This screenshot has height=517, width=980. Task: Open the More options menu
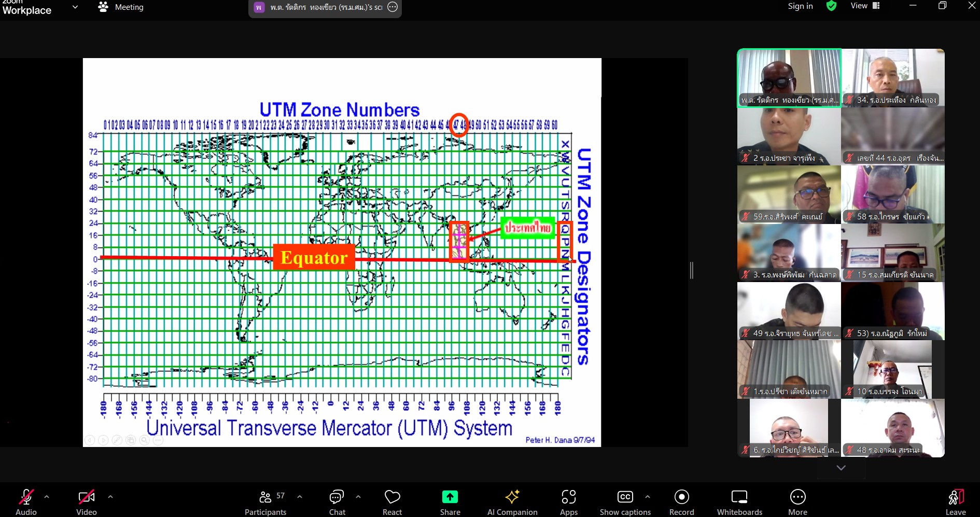[x=797, y=501]
